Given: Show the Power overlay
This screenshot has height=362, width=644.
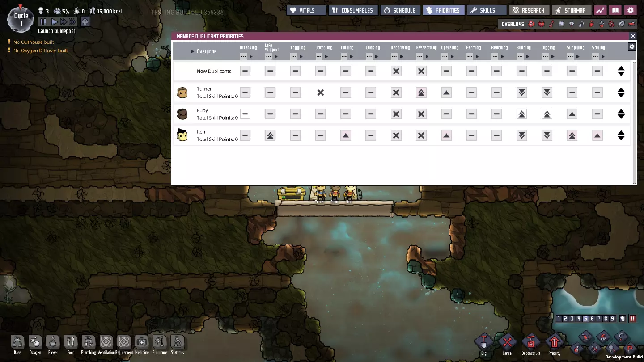Looking at the screenshot, I should (x=542, y=24).
